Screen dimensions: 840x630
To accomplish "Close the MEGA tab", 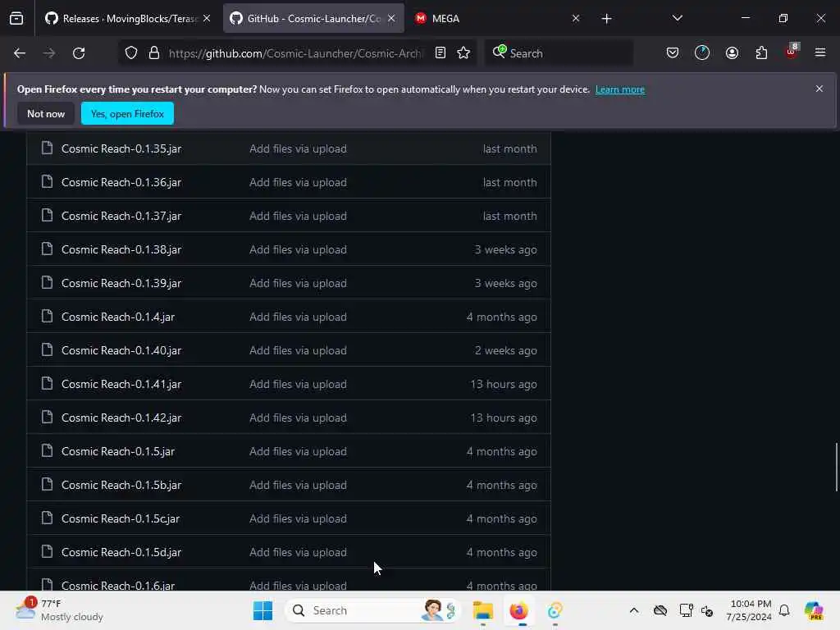I will coord(576,19).
